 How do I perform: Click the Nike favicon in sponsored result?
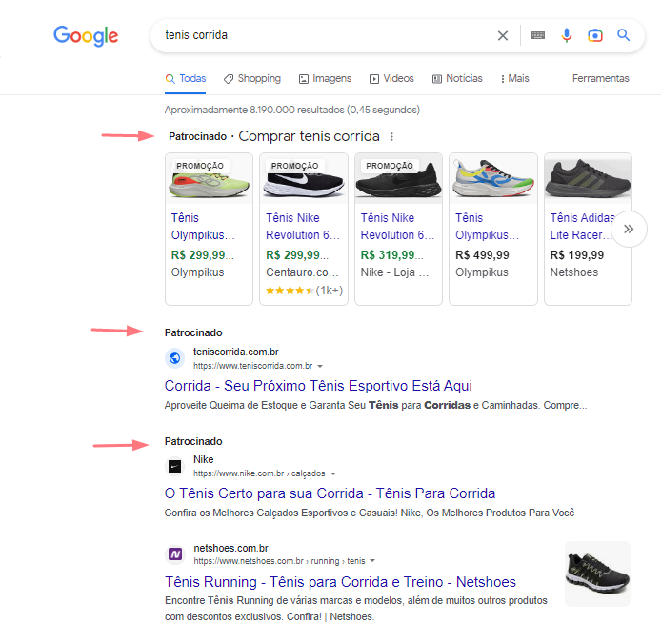pyautogui.click(x=174, y=466)
